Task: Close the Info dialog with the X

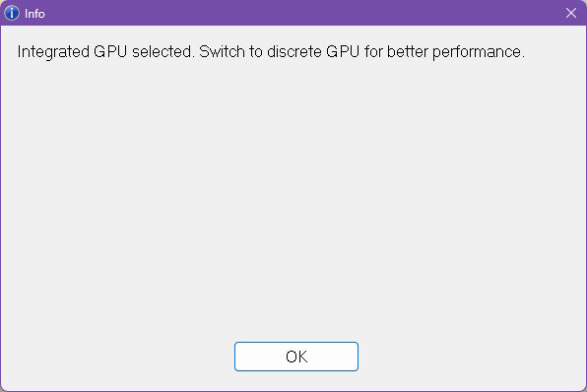Action: click(571, 13)
